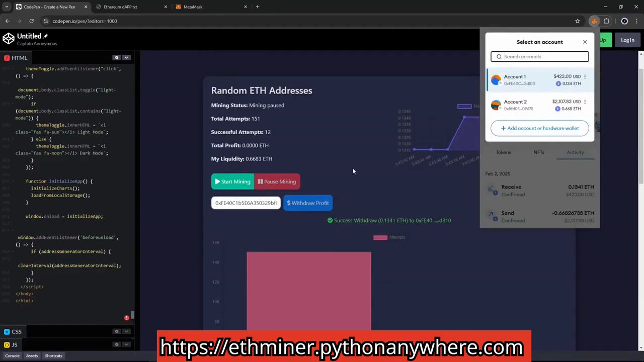
Task: Click the Start Mining button
Action: click(x=232, y=182)
